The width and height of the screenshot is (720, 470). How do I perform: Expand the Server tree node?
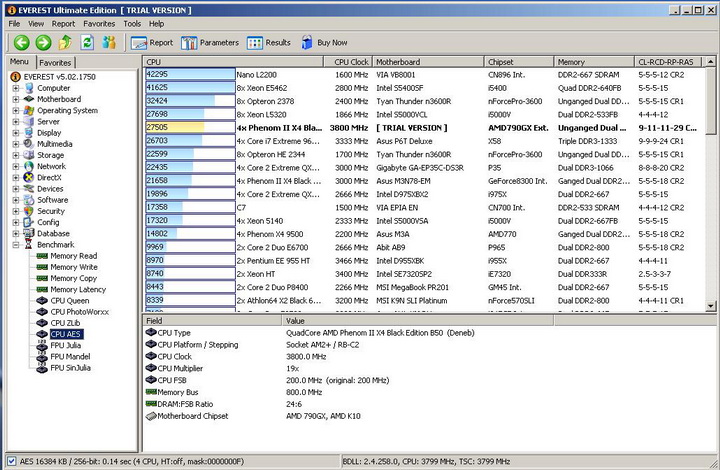pos(16,122)
